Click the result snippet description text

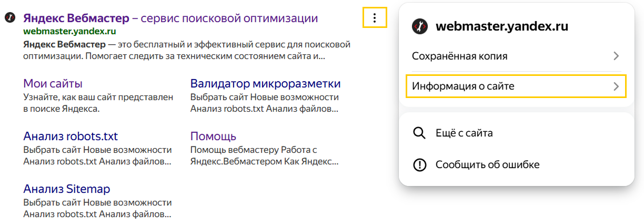tap(187, 50)
